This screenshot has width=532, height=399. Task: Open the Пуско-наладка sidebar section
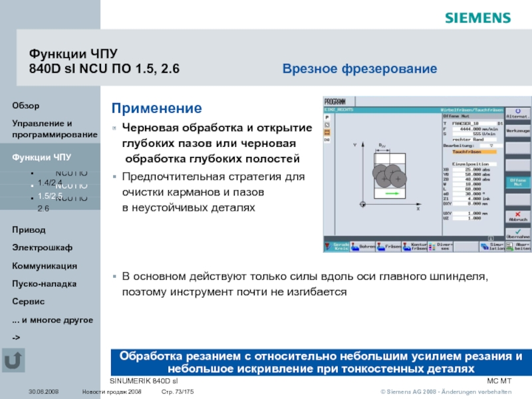44,284
